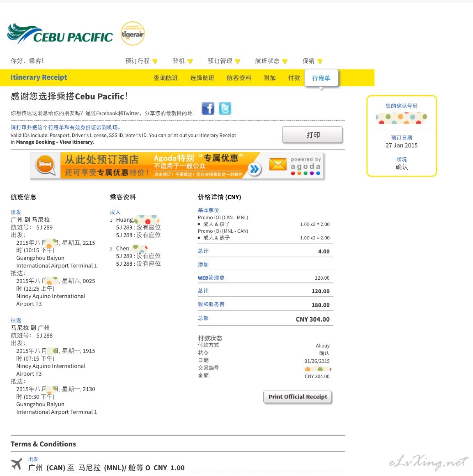Click the Alipay payment method text
The height and width of the screenshot is (476, 473).
[x=322, y=346]
